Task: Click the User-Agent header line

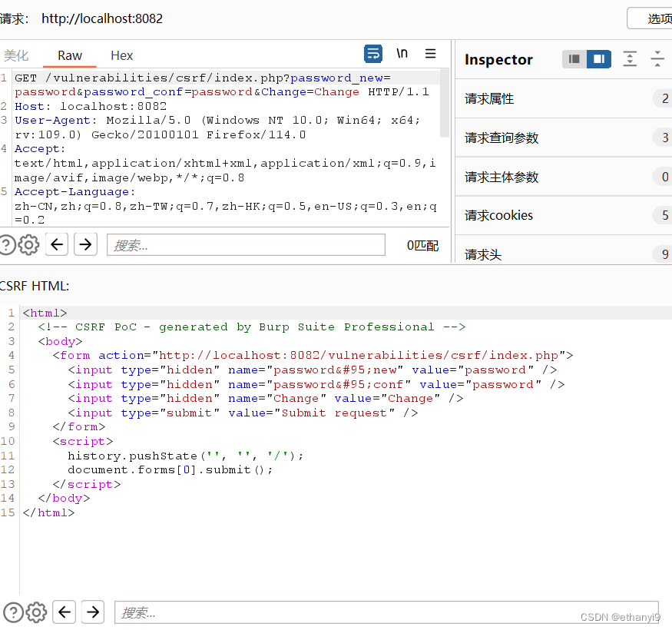Action: (x=217, y=128)
